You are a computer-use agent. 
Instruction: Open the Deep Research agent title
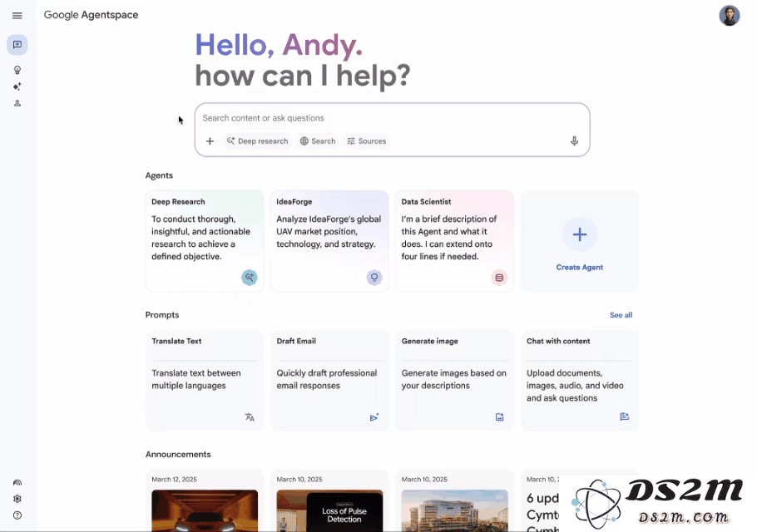178,202
